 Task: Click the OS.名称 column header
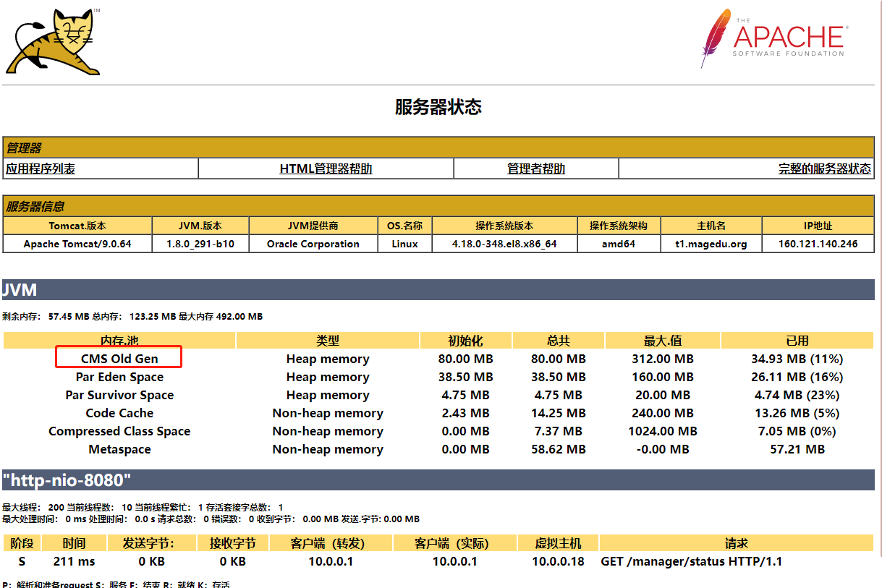[405, 226]
